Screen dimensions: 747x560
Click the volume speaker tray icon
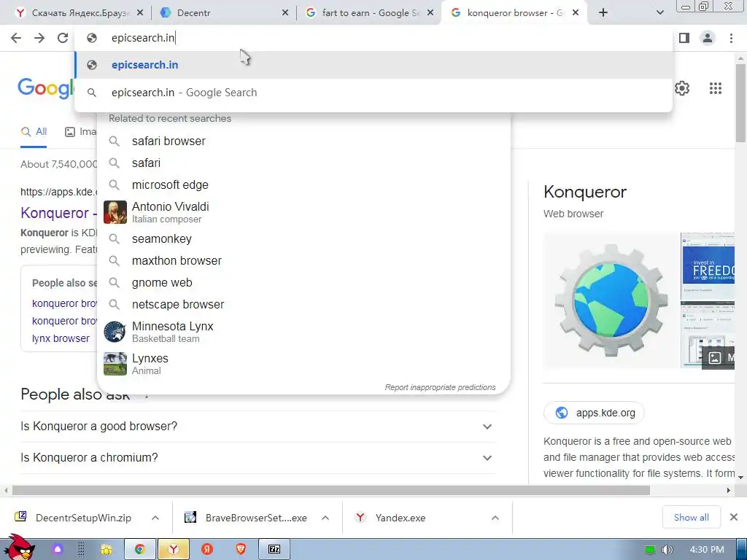667,550
